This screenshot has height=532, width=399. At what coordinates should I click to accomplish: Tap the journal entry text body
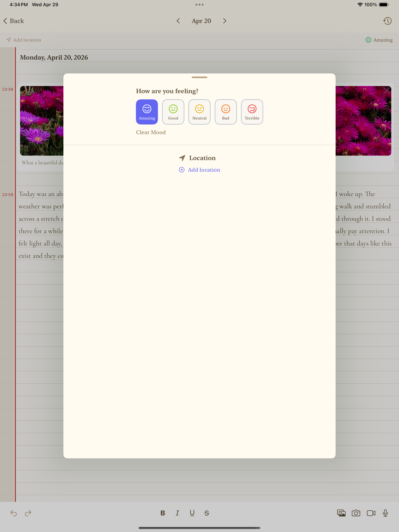click(41, 225)
